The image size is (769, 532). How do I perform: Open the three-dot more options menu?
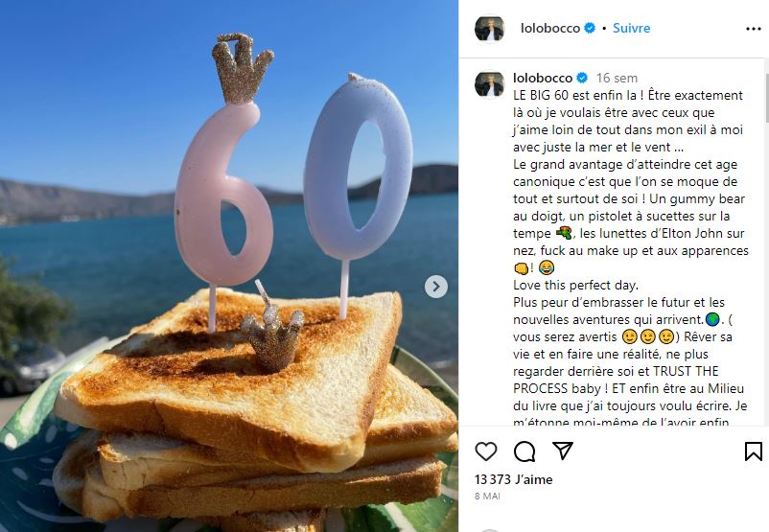pos(754,29)
